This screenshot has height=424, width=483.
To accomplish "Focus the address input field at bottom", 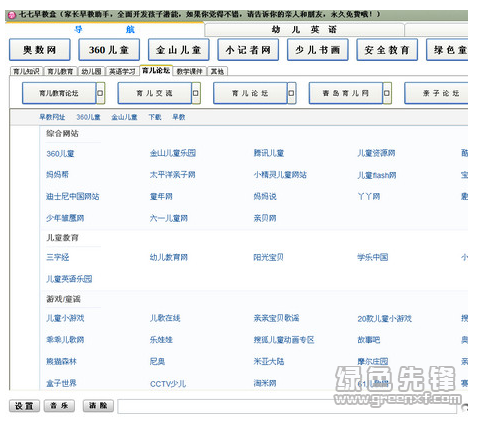I will [287, 406].
